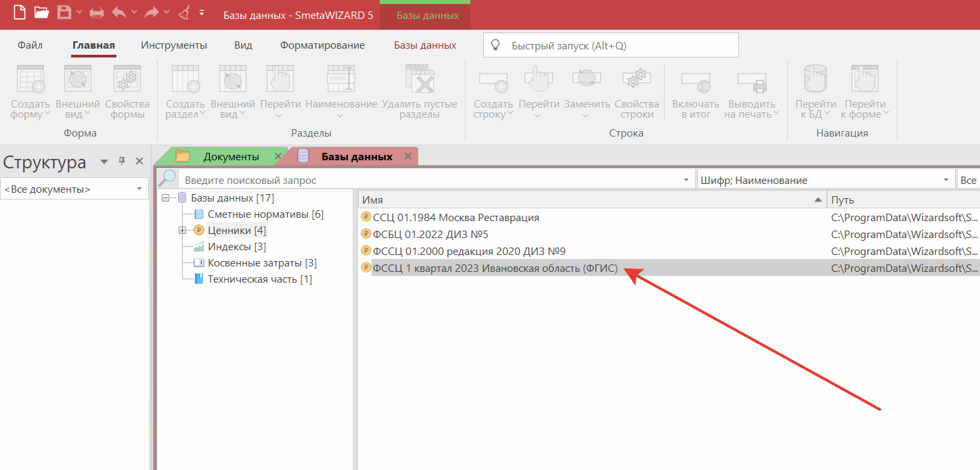The image size is (980, 470).
Task: Click the Open folder icon in title bar
Action: click(x=41, y=12)
